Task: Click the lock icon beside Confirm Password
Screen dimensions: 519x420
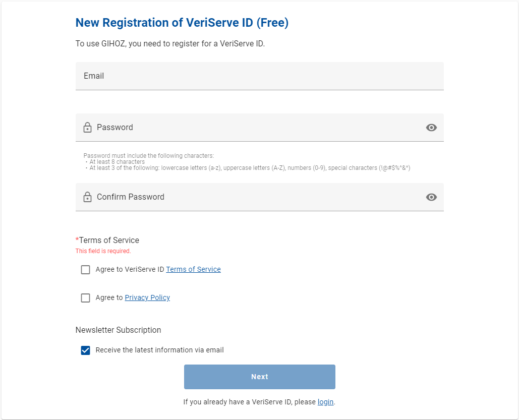Action: pyautogui.click(x=87, y=197)
